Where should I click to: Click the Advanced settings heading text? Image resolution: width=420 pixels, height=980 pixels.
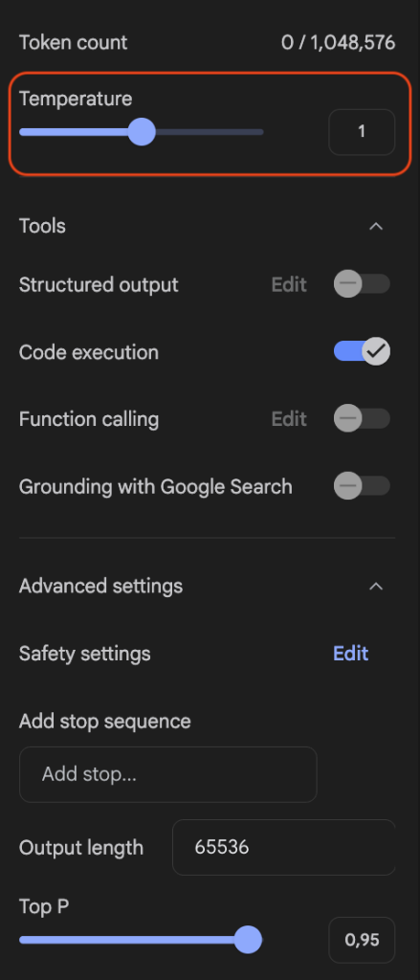100,587
